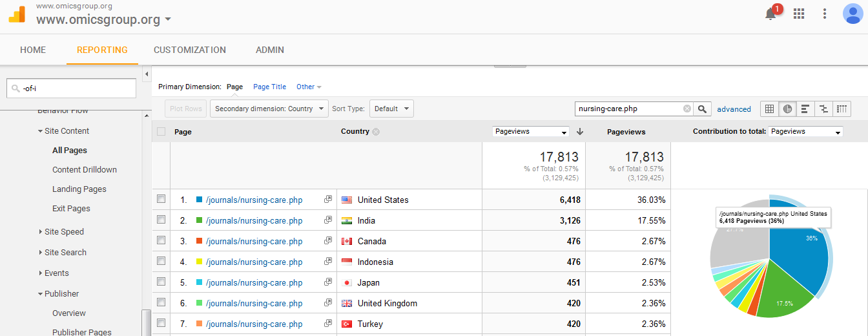Open the Other primary dimension dropdown
The height and width of the screenshot is (336, 868).
pos(309,87)
